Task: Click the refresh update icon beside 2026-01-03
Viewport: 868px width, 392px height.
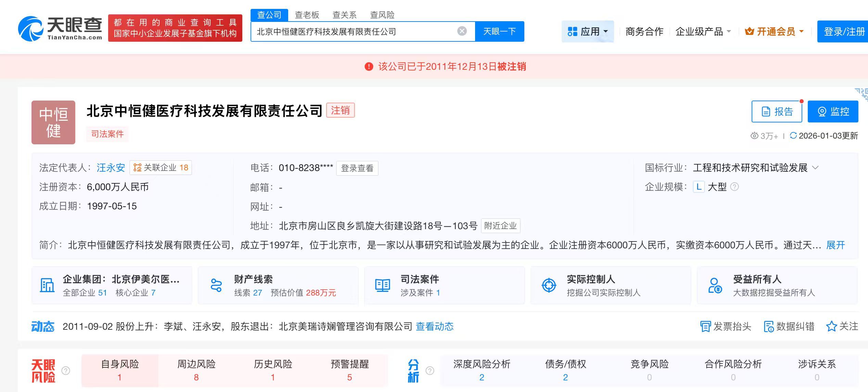Action: point(793,135)
